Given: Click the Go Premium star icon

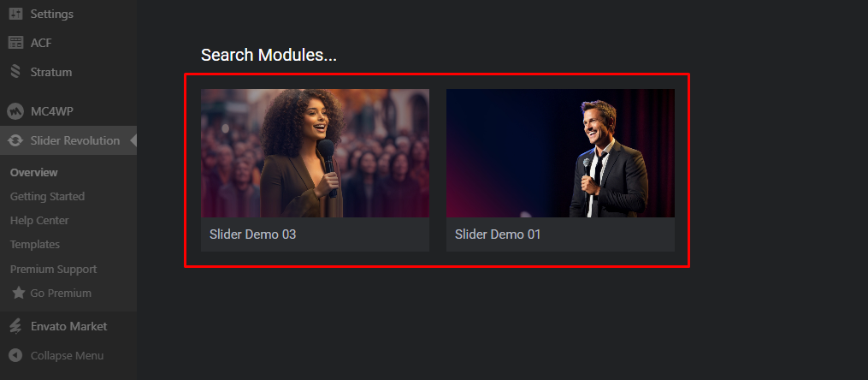Looking at the screenshot, I should pyautogui.click(x=19, y=293).
